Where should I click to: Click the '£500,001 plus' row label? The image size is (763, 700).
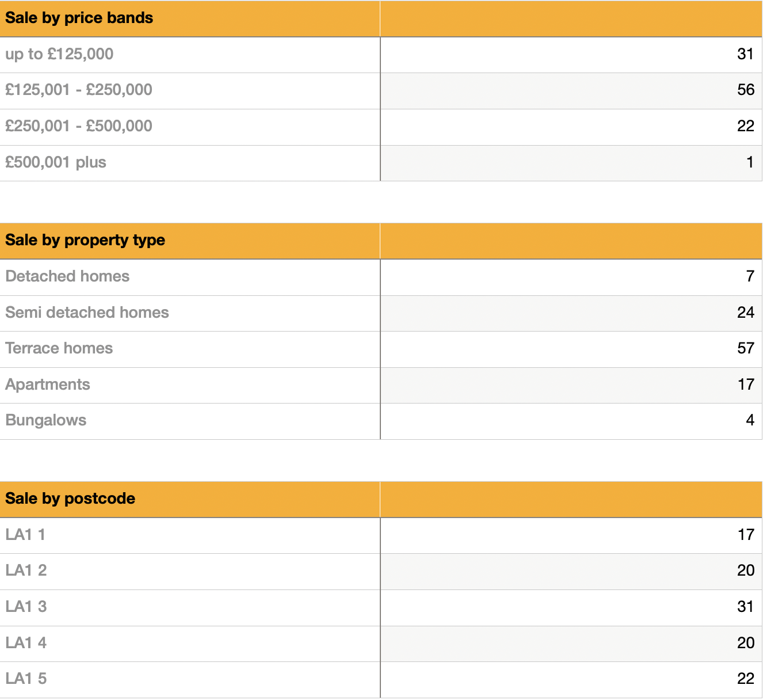coord(56,162)
